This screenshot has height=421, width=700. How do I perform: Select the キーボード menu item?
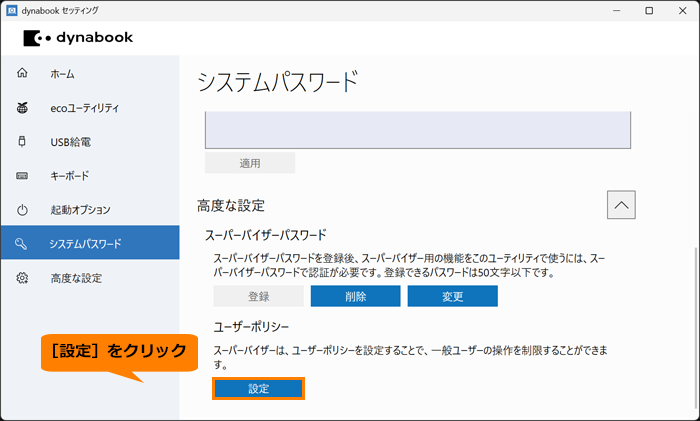(x=90, y=176)
